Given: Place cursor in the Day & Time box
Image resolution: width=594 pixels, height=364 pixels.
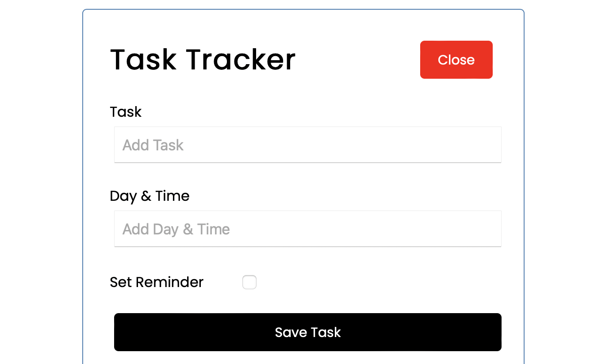Looking at the screenshot, I should 307,229.
